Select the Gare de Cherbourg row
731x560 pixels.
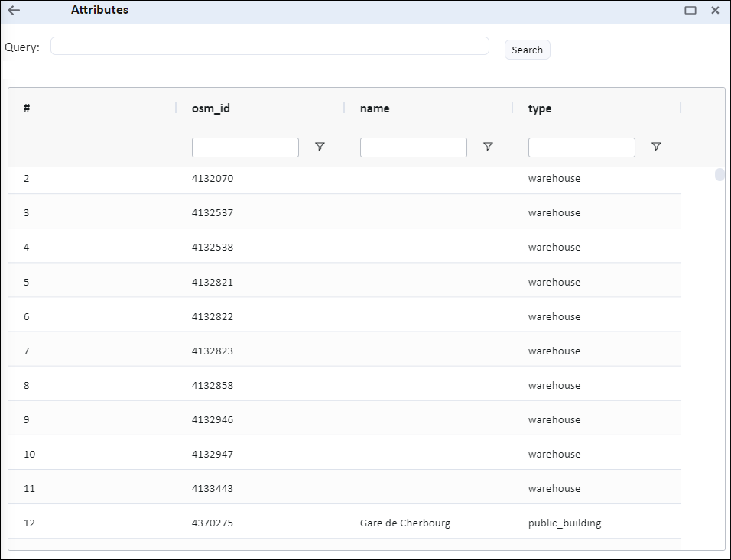[x=404, y=523]
